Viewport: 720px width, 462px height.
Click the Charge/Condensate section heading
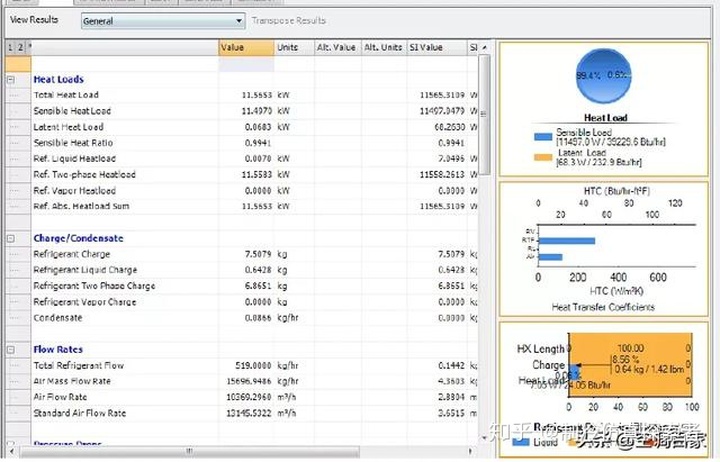coord(79,238)
